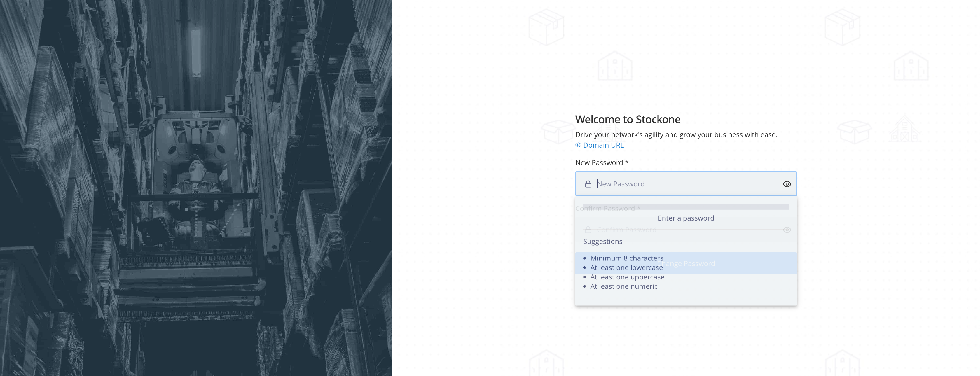Toggle visibility of New Password
This screenshot has height=376, width=980.
[787, 184]
